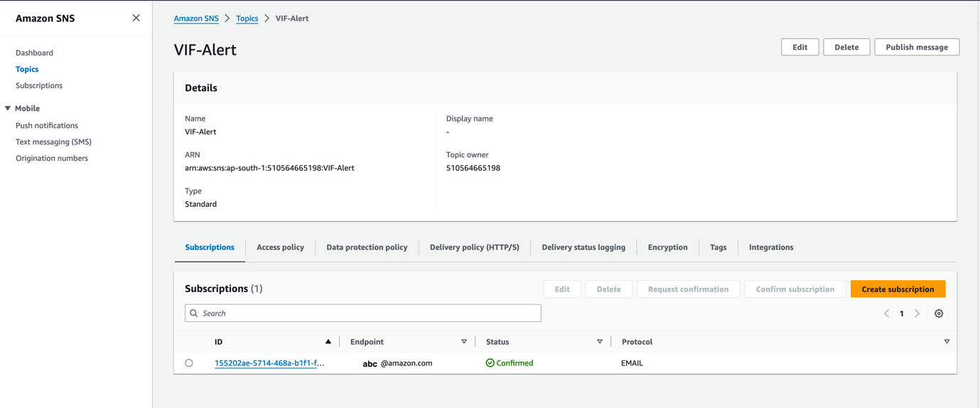Screen dimensions: 980x408
Task: Open Push notifications in sidebar
Action: [x=47, y=125]
